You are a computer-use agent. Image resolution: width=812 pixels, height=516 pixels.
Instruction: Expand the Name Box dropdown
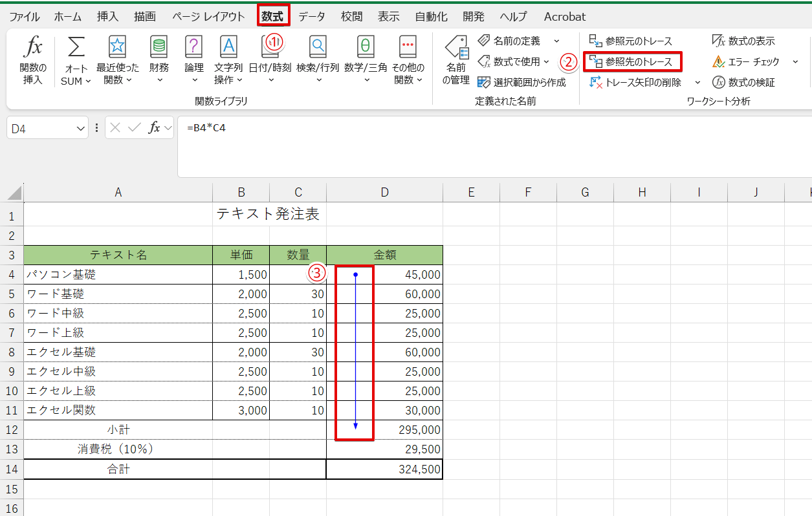click(x=81, y=129)
